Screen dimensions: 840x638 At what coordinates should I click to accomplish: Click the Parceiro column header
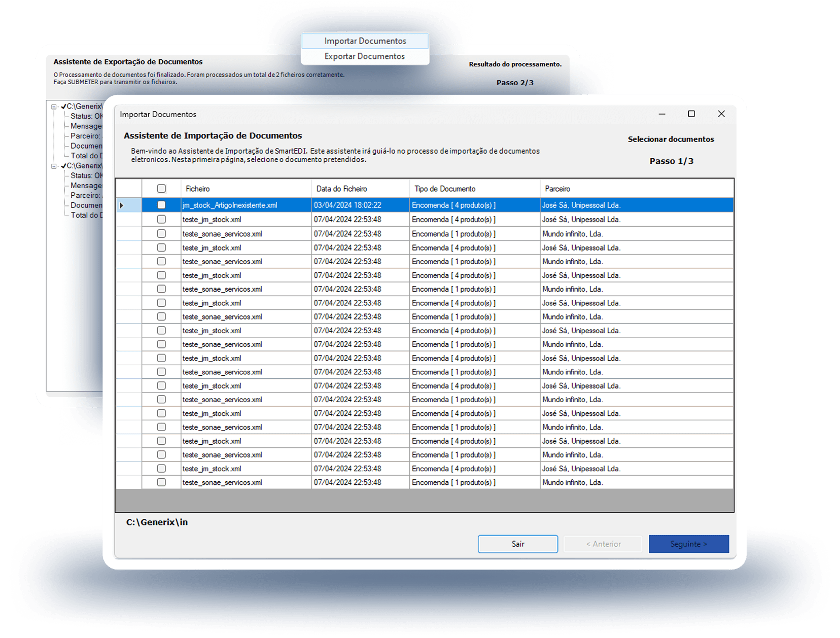[557, 188]
